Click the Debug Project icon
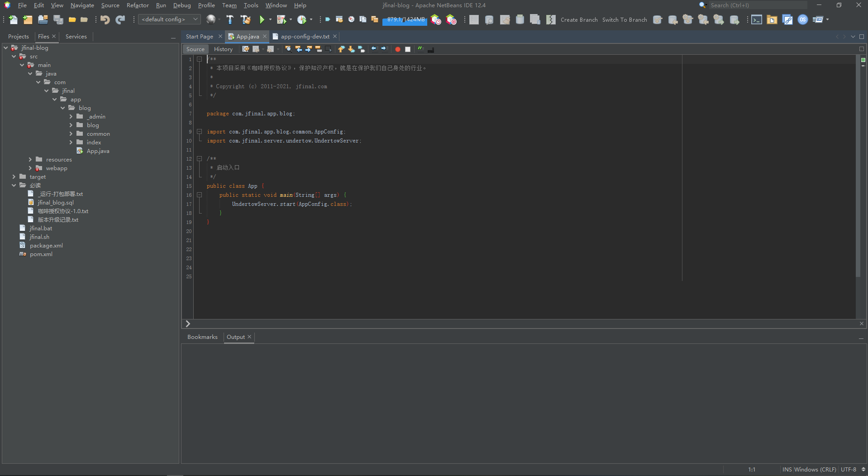Viewport: 868px width, 476px height. coord(281,19)
